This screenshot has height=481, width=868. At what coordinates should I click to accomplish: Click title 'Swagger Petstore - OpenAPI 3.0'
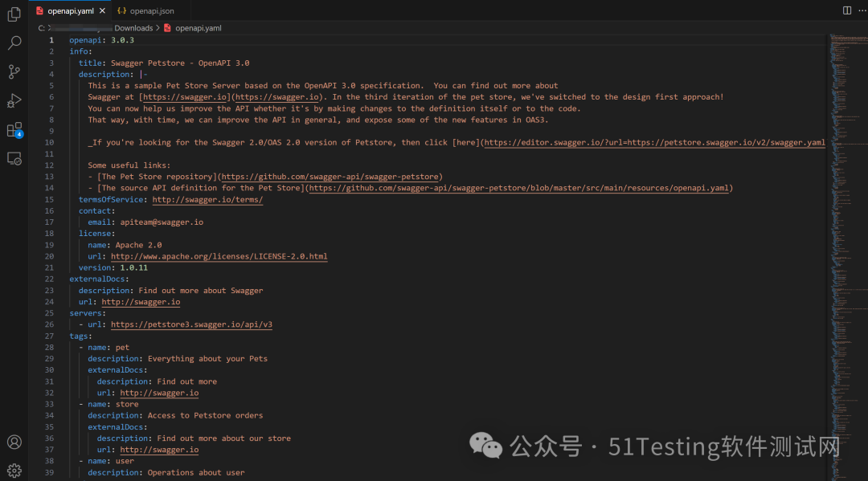point(180,63)
